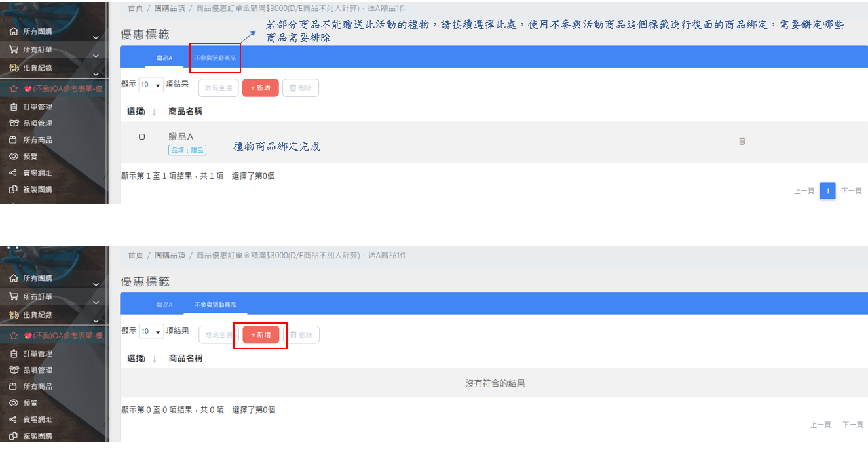Click 複製團購 copy icon in the lower screenshot
Viewport: 868px width, 464px height.
pos(13,436)
